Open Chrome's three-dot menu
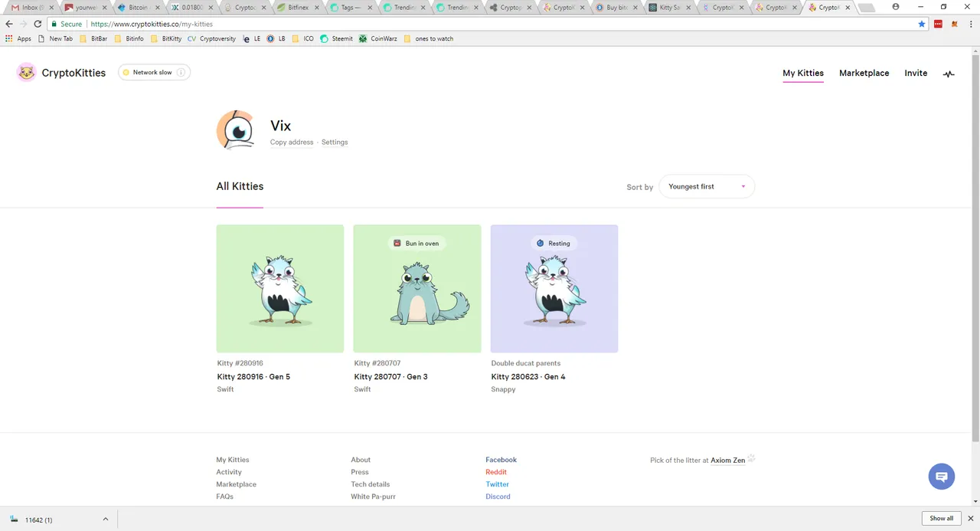 tap(970, 24)
